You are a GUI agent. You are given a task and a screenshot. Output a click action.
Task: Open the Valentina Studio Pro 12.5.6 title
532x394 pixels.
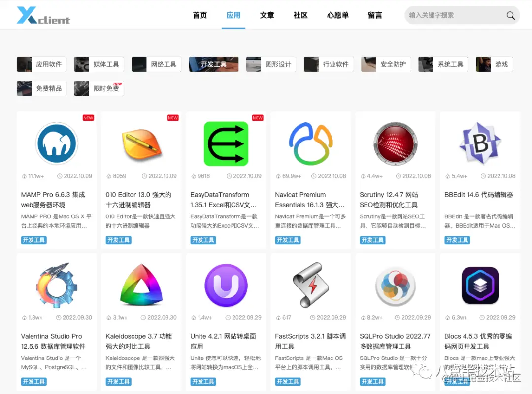[x=53, y=341]
